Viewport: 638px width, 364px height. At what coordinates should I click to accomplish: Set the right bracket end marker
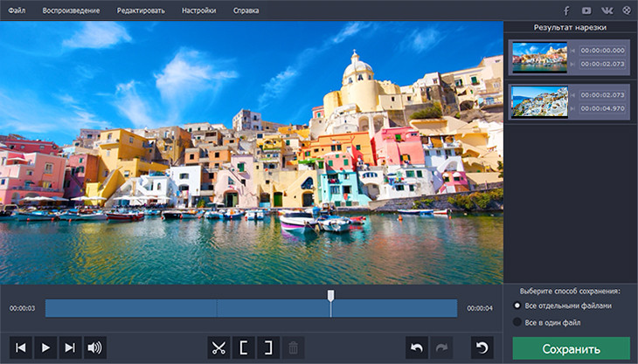268,347
